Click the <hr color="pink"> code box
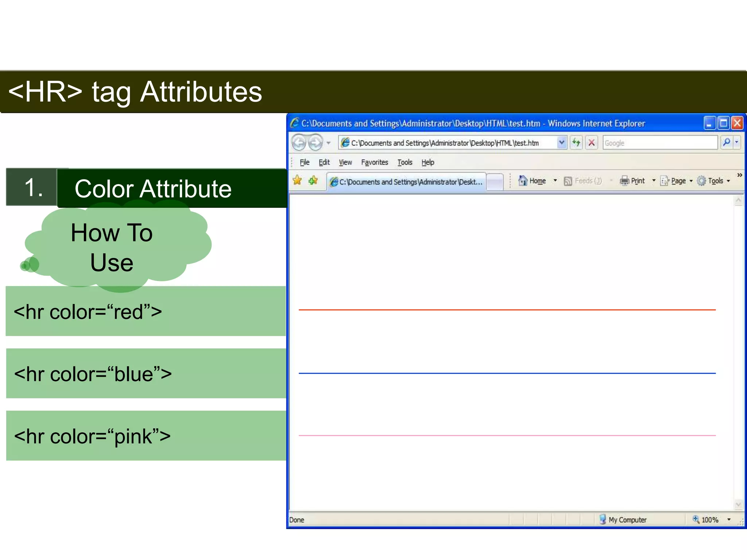 click(146, 436)
